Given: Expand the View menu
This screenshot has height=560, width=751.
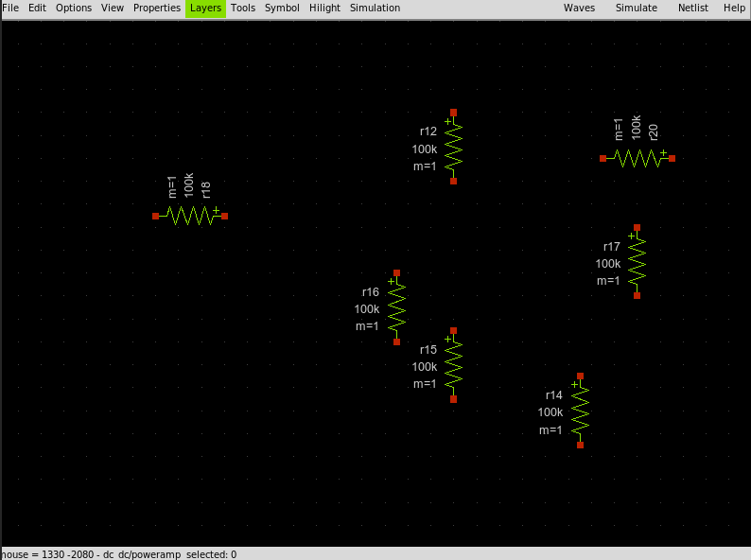Looking at the screenshot, I should click(x=113, y=8).
